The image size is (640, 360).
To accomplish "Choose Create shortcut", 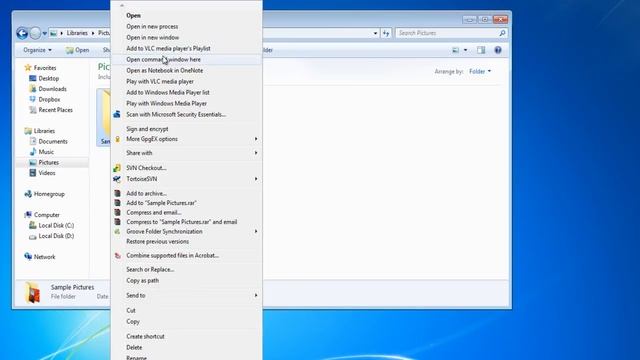I will click(187, 337).
